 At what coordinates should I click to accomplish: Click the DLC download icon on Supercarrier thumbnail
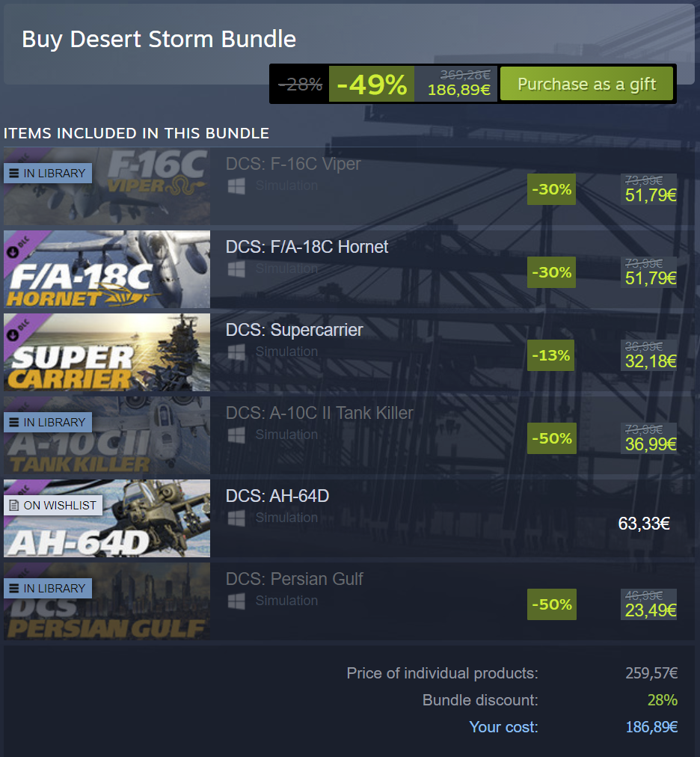click(13, 334)
